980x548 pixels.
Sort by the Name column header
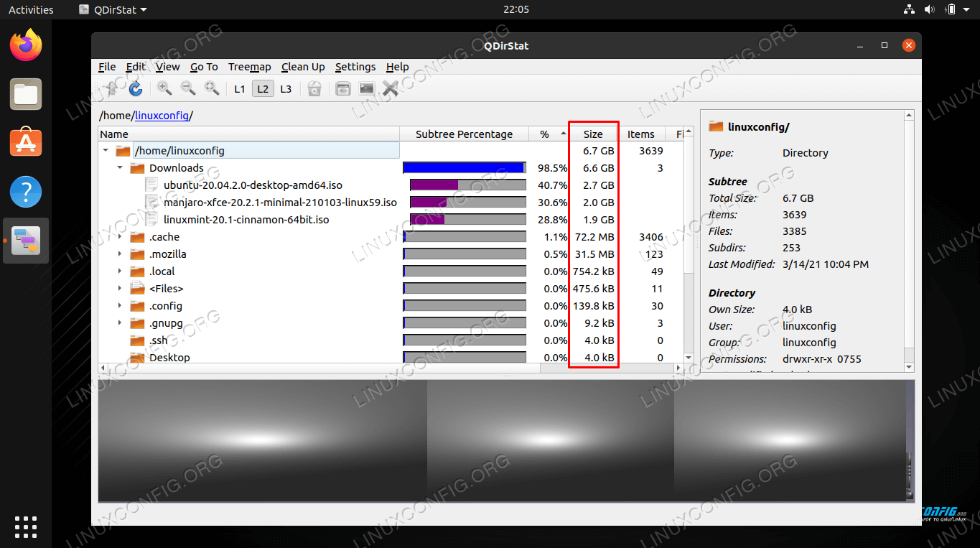(x=248, y=134)
